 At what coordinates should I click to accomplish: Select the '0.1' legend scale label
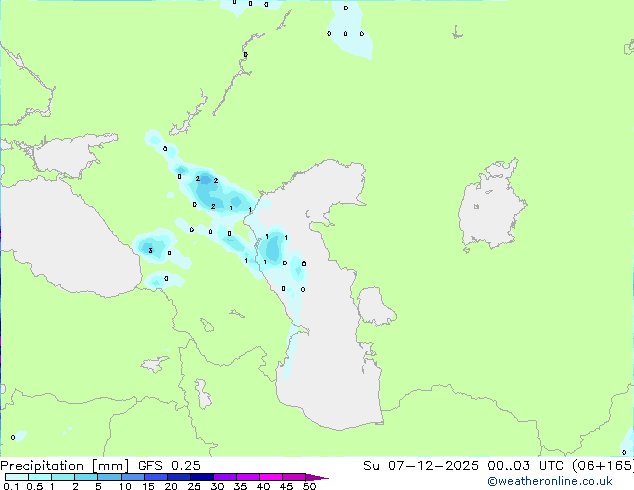coord(11,486)
